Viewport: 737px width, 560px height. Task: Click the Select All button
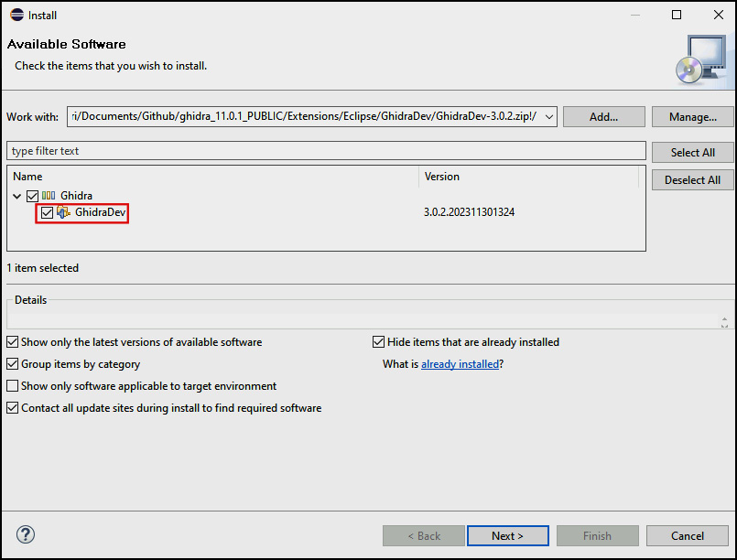(x=692, y=153)
